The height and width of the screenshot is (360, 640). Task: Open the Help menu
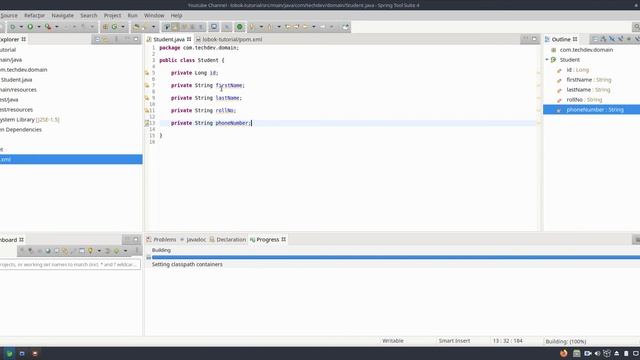[176, 16]
